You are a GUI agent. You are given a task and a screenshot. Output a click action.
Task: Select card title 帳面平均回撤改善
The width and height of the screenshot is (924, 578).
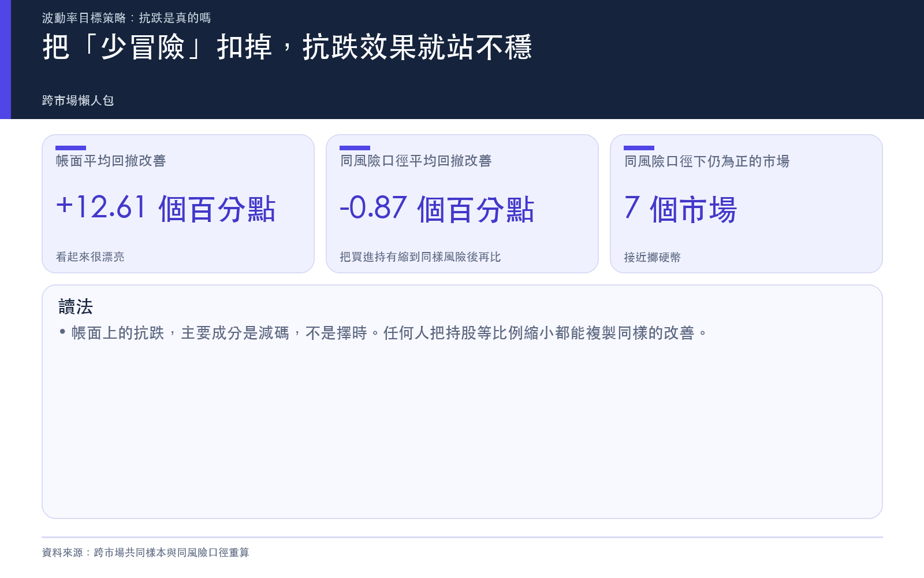[111, 161]
